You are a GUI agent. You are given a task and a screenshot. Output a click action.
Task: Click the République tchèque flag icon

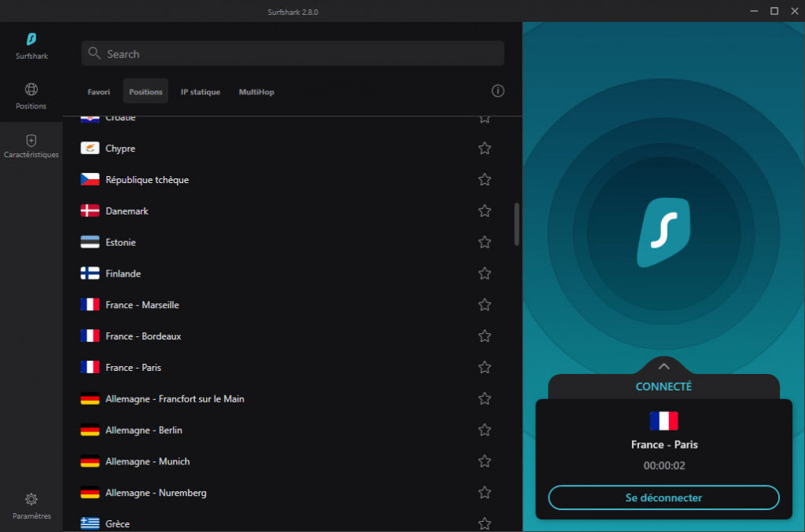[x=90, y=179]
